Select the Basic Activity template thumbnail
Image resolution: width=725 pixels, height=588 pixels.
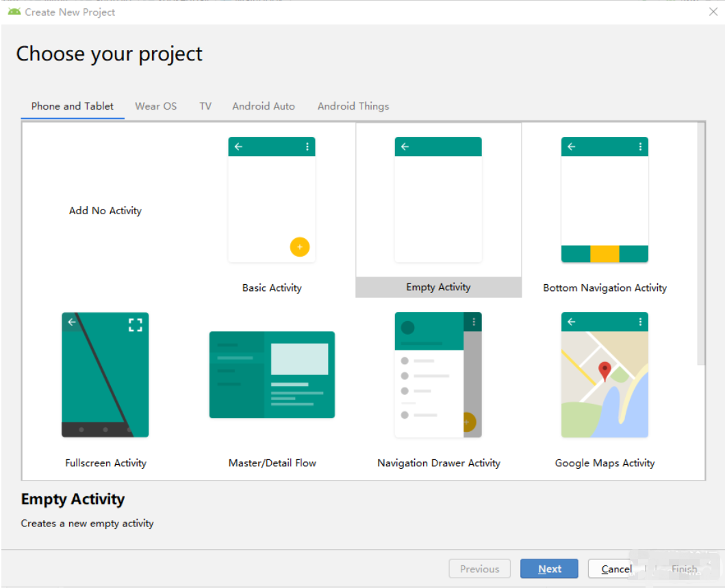tap(272, 200)
